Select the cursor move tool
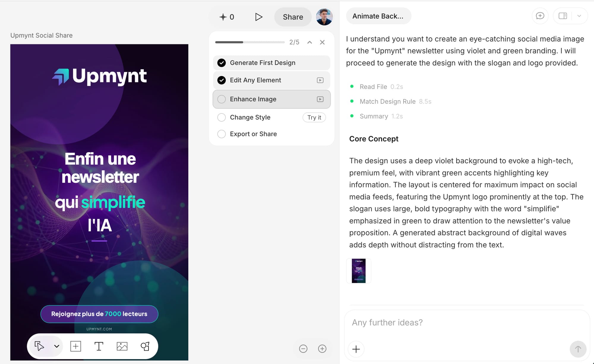This screenshot has width=594, height=364. tap(39, 346)
